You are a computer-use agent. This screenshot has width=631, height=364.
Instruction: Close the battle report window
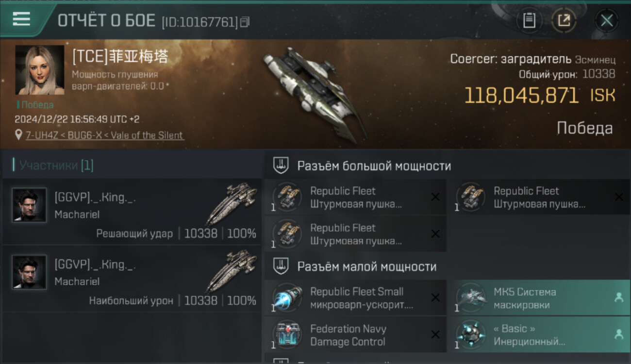pyautogui.click(x=607, y=20)
